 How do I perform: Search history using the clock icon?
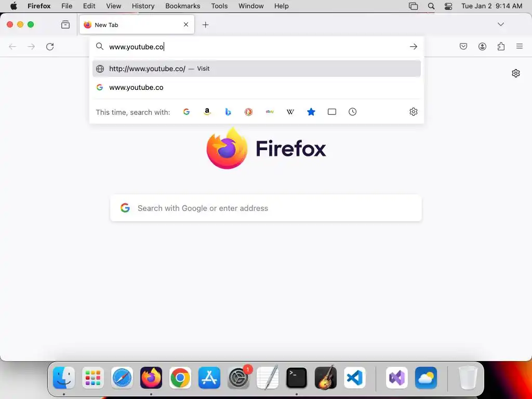[353, 112]
